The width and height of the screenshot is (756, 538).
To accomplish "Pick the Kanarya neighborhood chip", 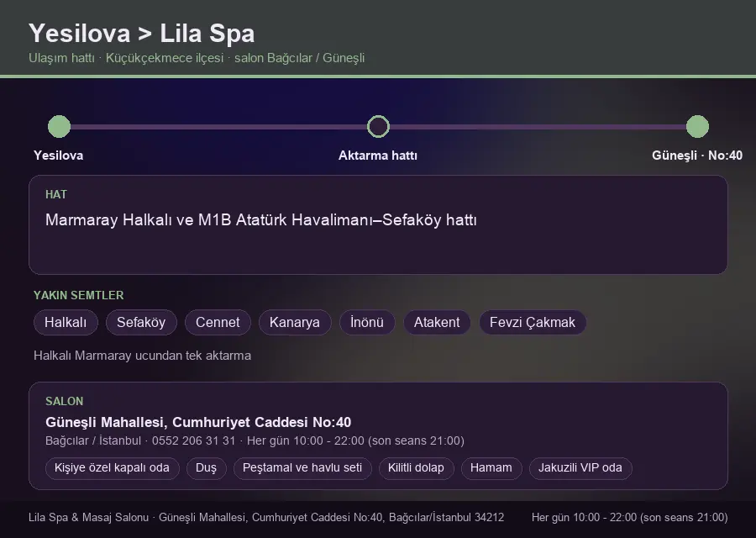I will point(295,322).
